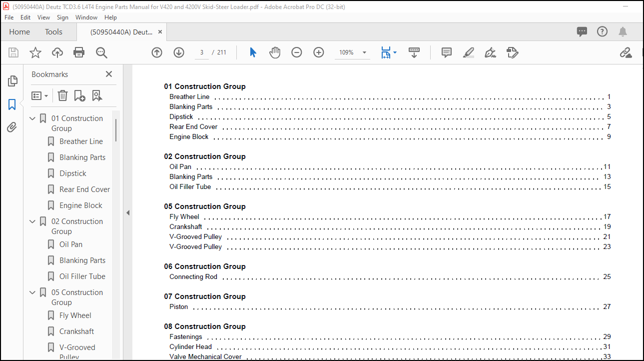Add document to favorites with star icon
644x361 pixels.
(35, 52)
